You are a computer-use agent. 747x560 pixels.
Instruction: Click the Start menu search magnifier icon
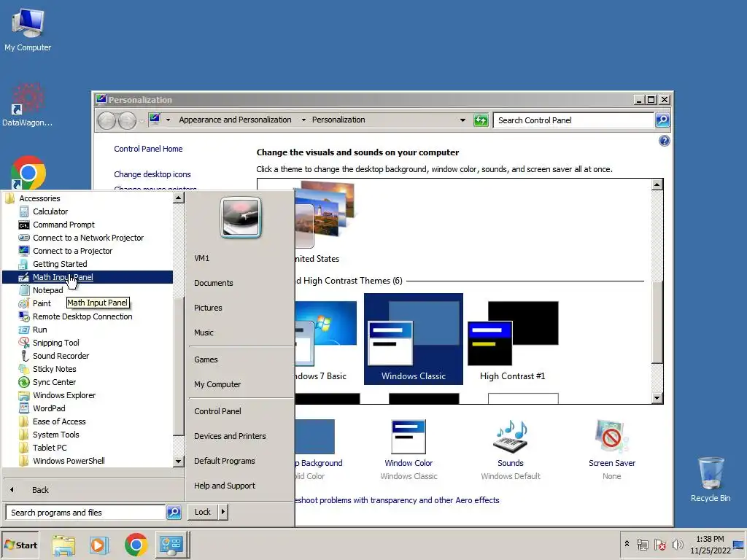[x=174, y=513]
